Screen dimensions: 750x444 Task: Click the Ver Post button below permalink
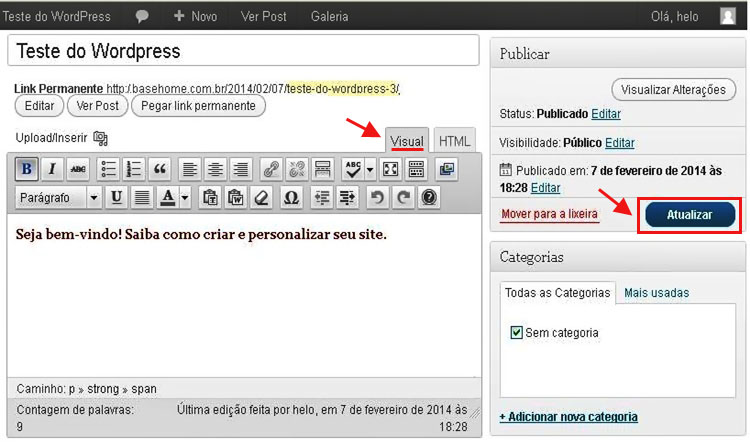pyautogui.click(x=98, y=106)
